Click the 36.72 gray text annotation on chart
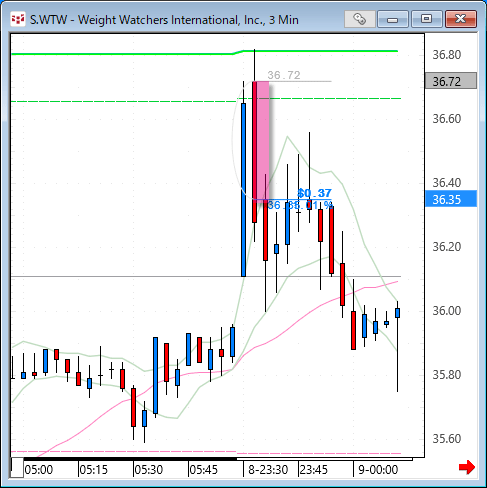 (284, 75)
